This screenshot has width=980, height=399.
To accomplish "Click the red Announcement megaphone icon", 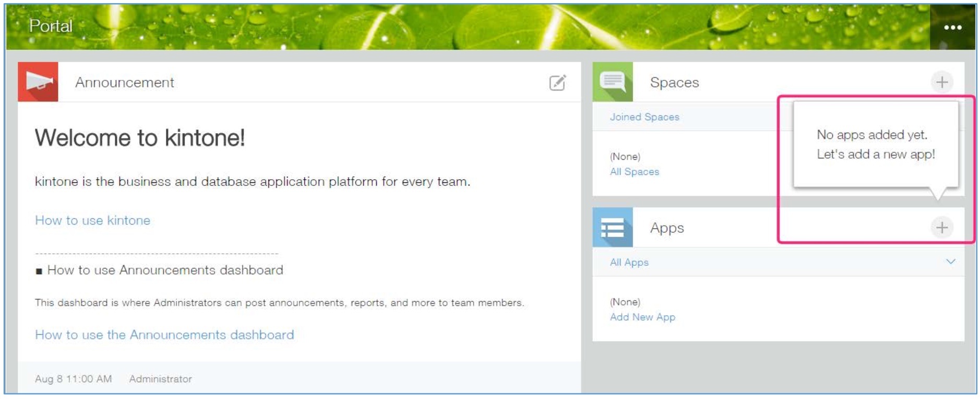I will coord(38,82).
